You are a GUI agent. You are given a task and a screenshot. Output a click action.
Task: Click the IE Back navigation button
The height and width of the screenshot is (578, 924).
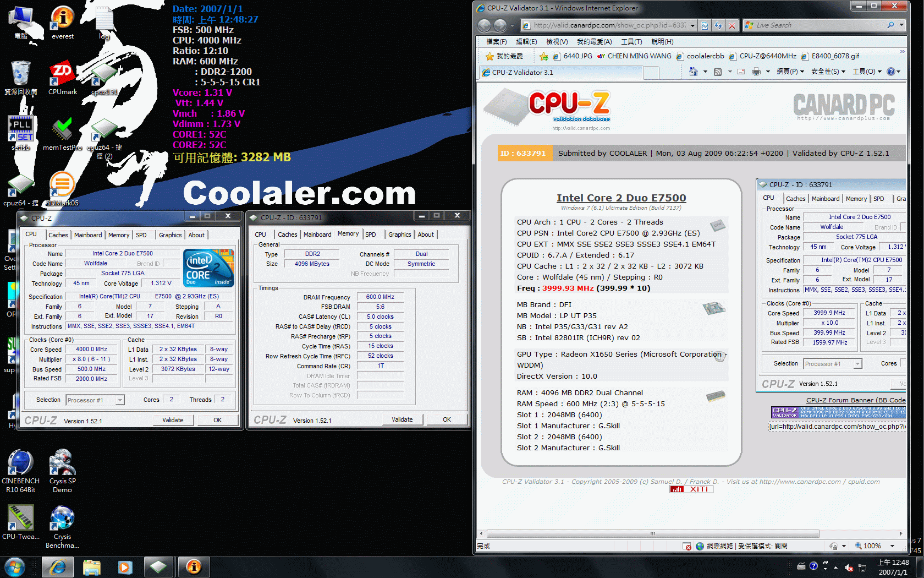[484, 25]
